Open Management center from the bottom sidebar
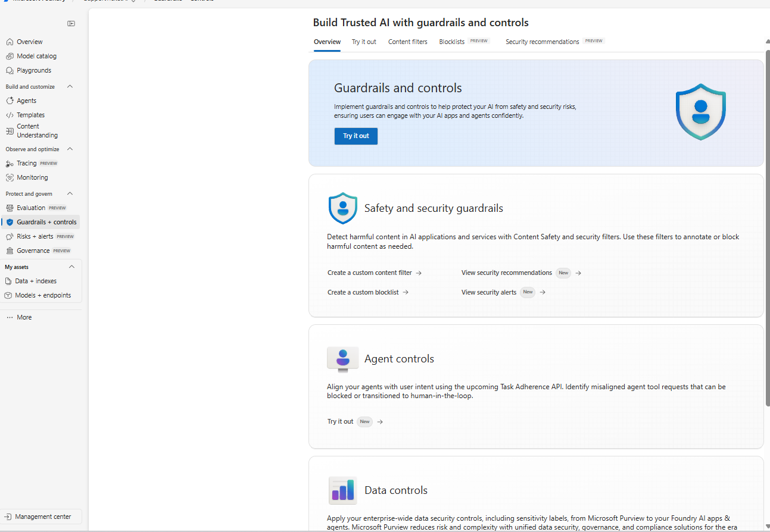770x532 pixels. (42, 517)
